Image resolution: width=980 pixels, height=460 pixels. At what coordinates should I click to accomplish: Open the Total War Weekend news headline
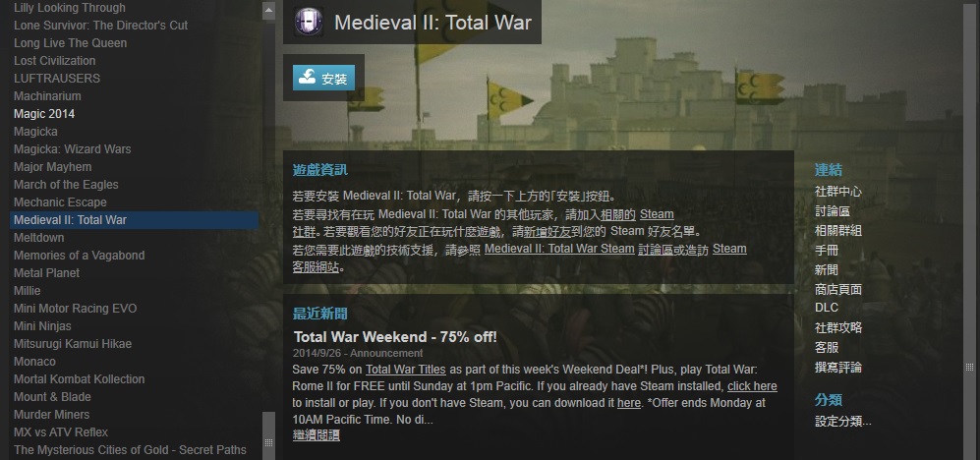[395, 337]
